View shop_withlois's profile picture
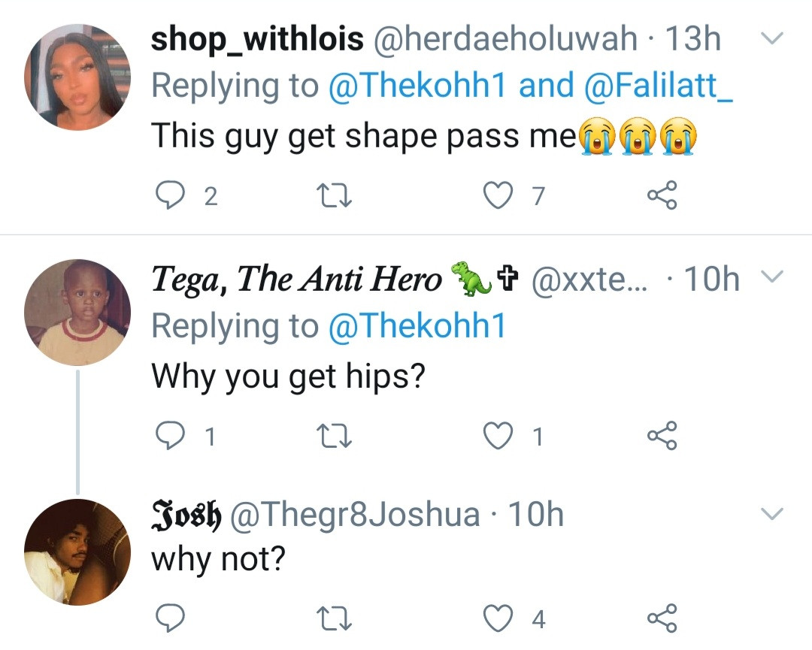The width and height of the screenshot is (812, 650). click(77, 77)
